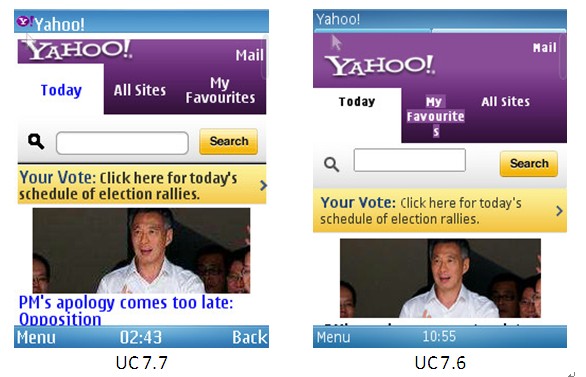The width and height of the screenshot is (586, 377).
Task: Open Mail link in UC 7.7 header
Action: [250, 55]
